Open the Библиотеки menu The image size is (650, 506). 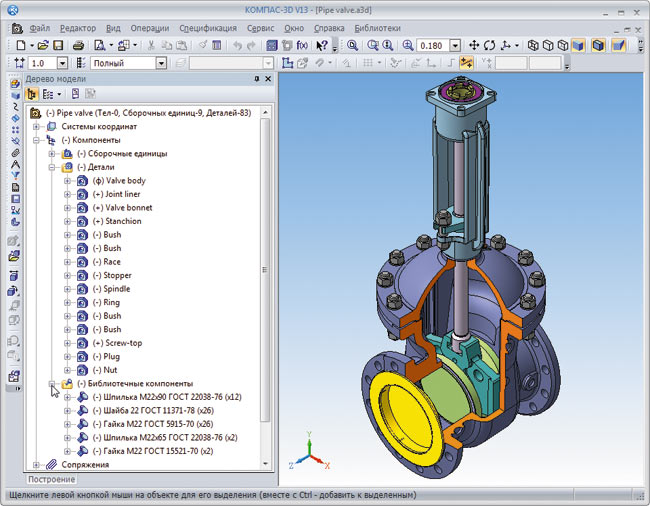378,29
